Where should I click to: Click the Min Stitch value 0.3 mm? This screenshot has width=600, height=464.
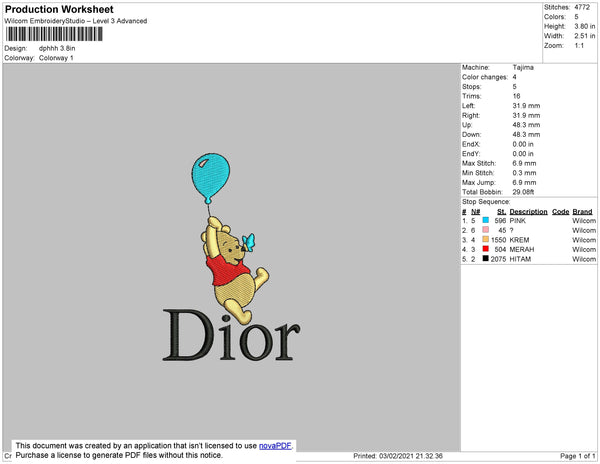coord(525,173)
